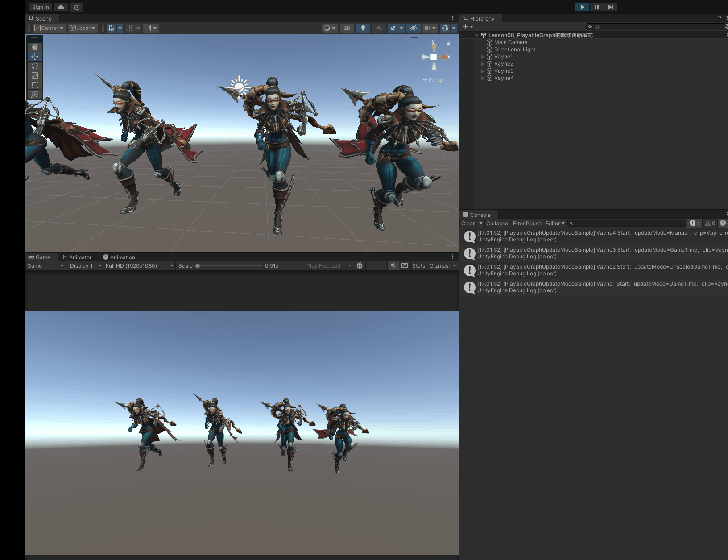
Task: Select the Scale tool in Scene toolbar
Action: 35,75
